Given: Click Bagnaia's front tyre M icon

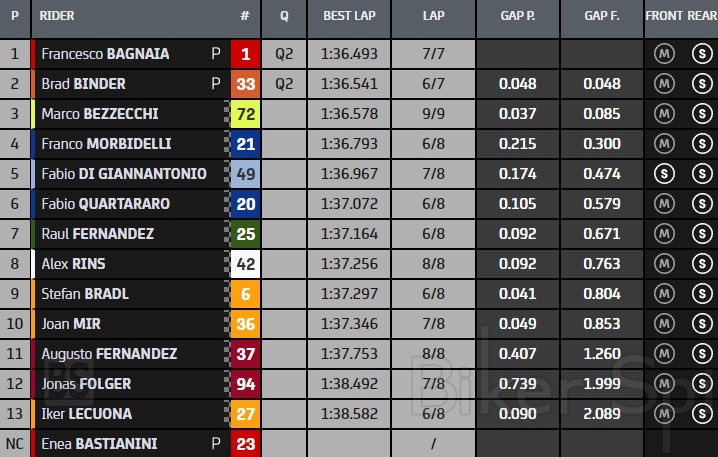Looking at the screenshot, I should pos(662,54).
